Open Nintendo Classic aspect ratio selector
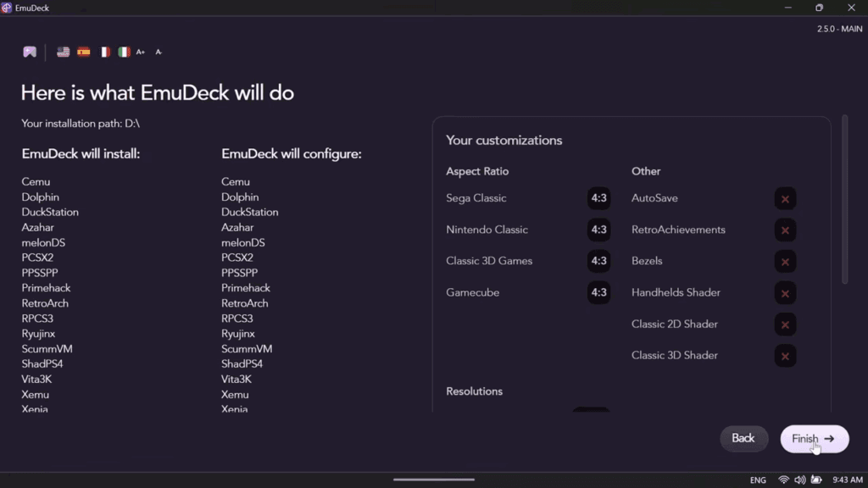The width and height of the screenshot is (868, 488). pyautogui.click(x=598, y=230)
